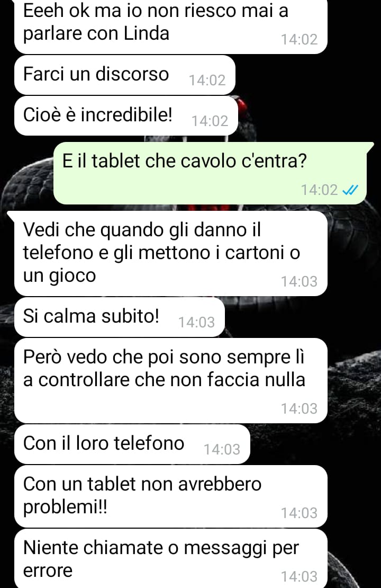Tap timestamp on the Linda message
The image size is (381, 588).
coord(300,39)
